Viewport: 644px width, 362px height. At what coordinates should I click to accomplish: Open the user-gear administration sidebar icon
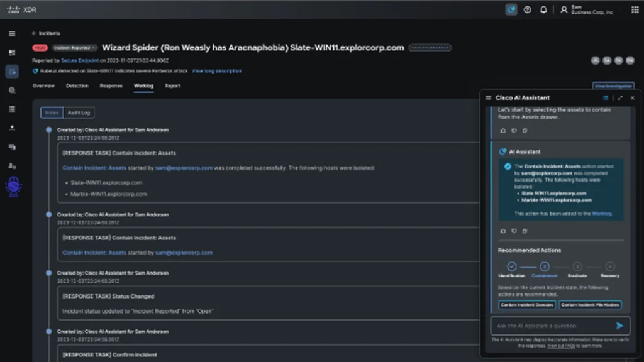tap(12, 166)
